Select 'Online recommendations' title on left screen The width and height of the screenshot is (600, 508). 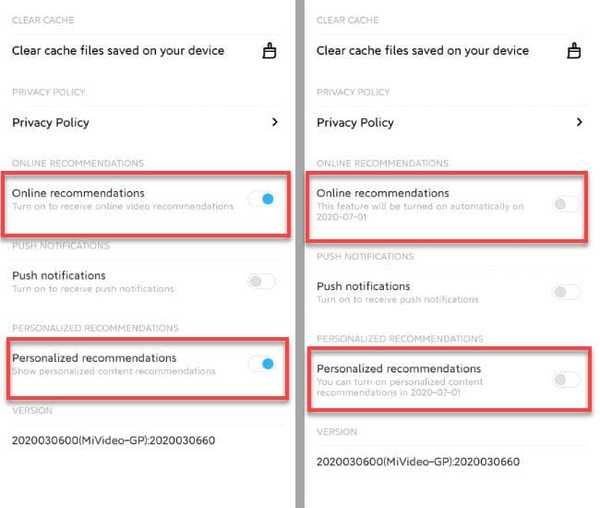tap(78, 193)
